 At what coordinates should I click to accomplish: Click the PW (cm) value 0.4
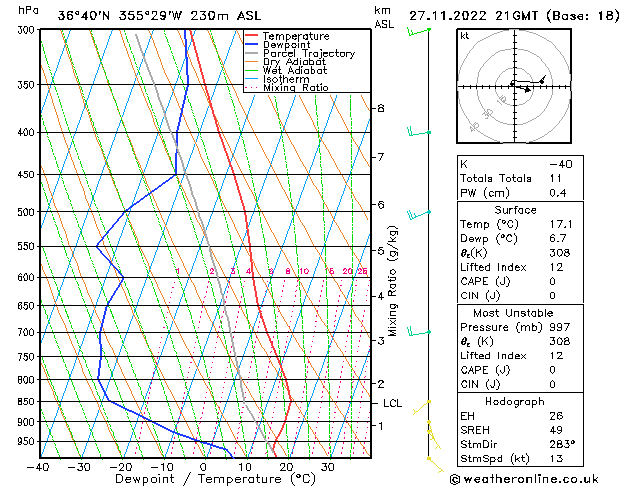click(x=558, y=193)
